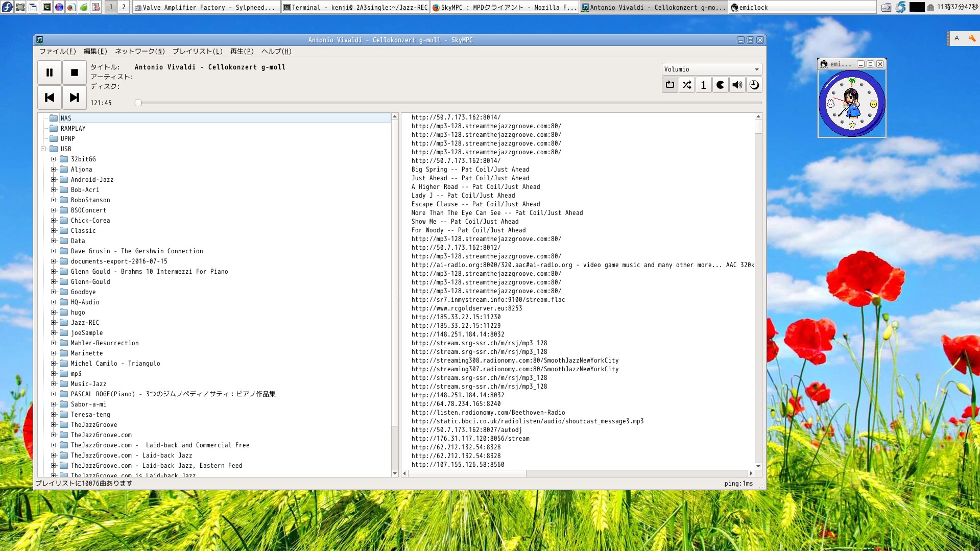980x551 pixels.
Task: Stop playback of Cellokonzert g-moll
Action: coord(74,72)
